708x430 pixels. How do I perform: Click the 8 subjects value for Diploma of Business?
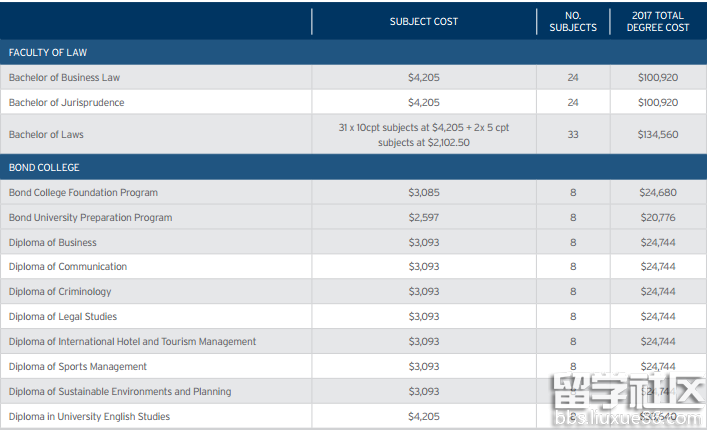click(573, 243)
